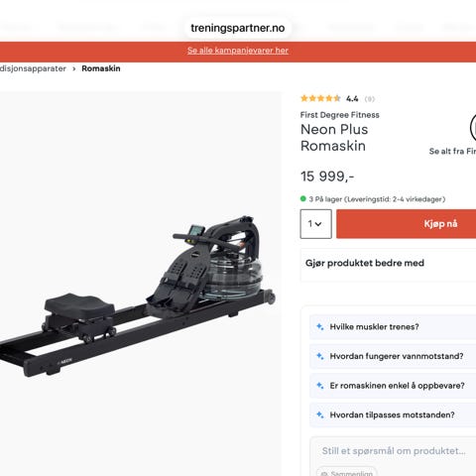Viewport: 476px width, 476px height.
Task: Click the Se alt fra brand link
Action: point(452,152)
